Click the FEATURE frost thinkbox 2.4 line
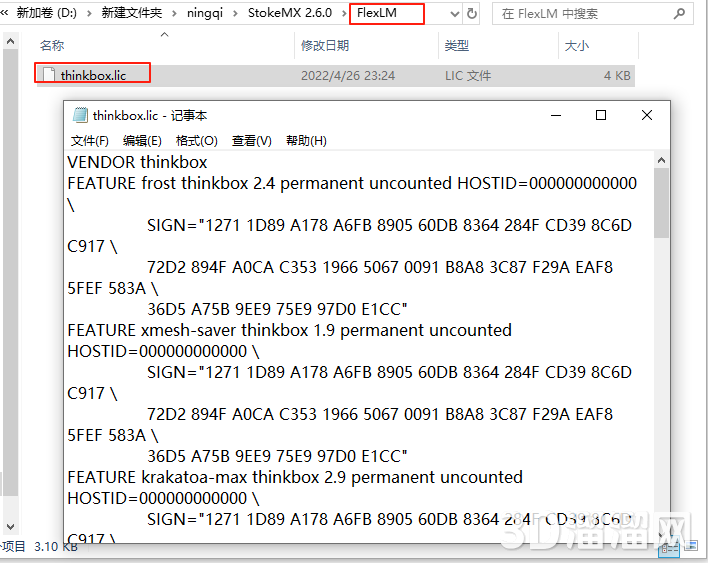This screenshot has width=708, height=563. click(x=352, y=183)
